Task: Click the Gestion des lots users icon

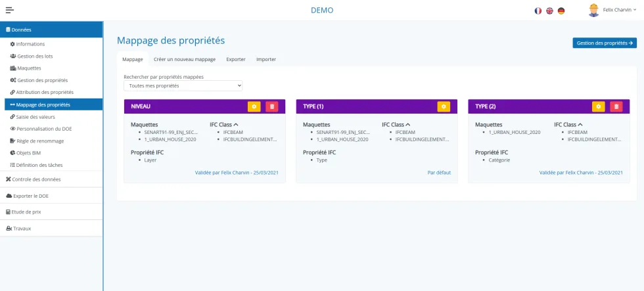Action: [x=12, y=56]
